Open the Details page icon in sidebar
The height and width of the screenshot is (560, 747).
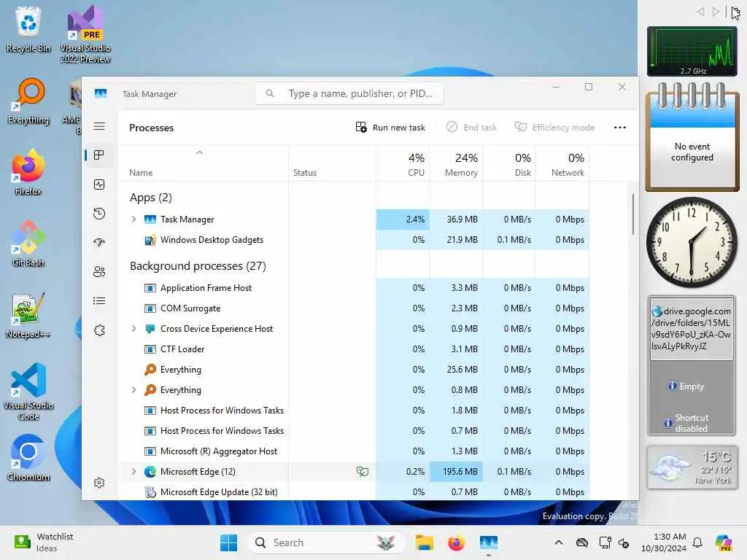pyautogui.click(x=99, y=301)
